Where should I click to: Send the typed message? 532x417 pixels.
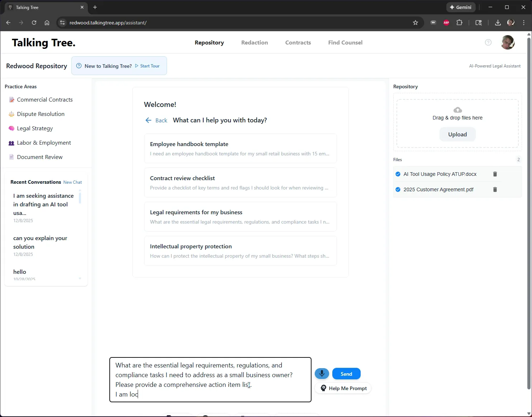pos(346,374)
